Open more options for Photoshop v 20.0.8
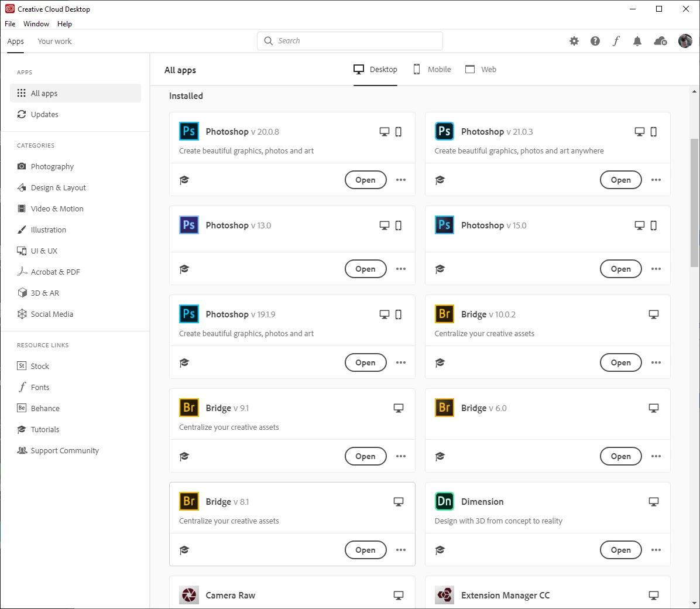 [x=401, y=180]
